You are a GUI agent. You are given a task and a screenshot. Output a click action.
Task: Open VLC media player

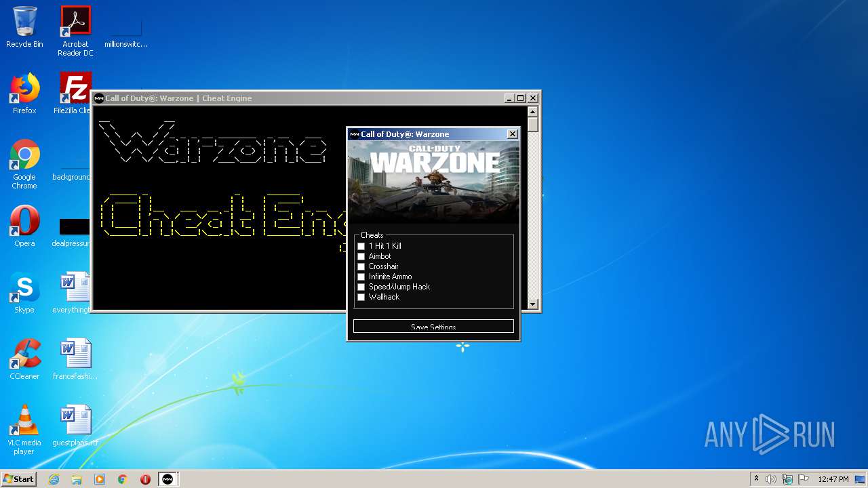[x=24, y=419]
